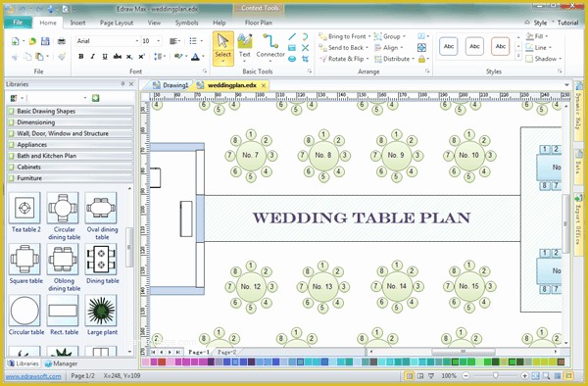The width and height of the screenshot is (588, 386).
Task: Close the weddingplan.edx document tab
Action: (x=264, y=85)
